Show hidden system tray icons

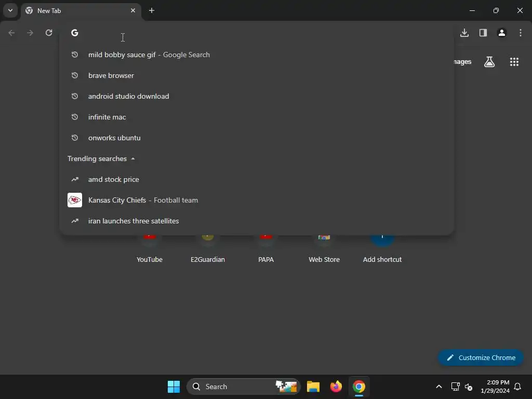(438, 387)
